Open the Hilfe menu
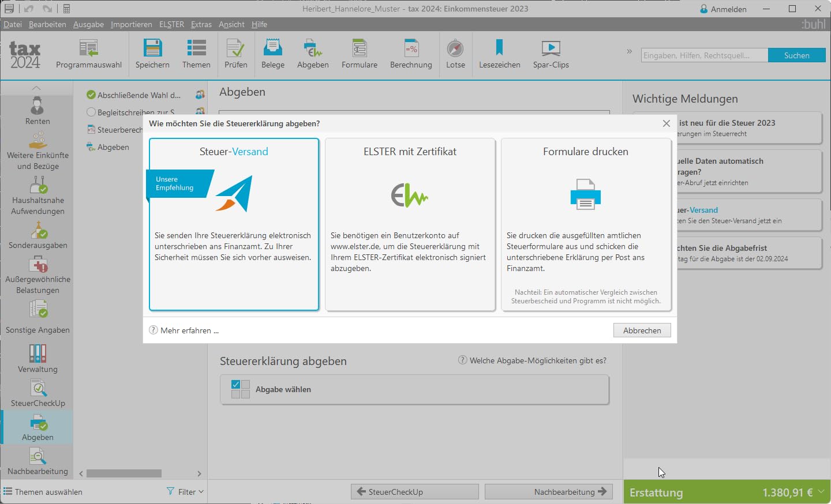This screenshot has width=831, height=504. pyautogui.click(x=259, y=24)
